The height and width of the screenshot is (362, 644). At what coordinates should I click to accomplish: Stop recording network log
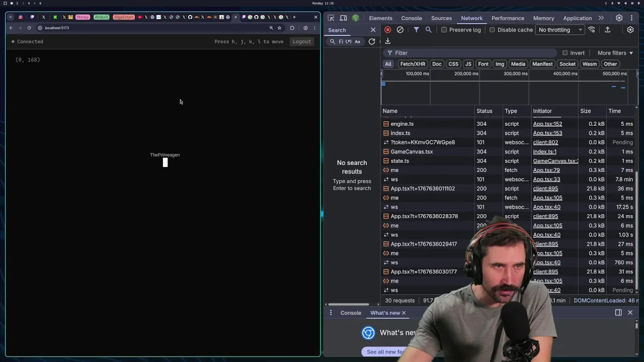(387, 30)
